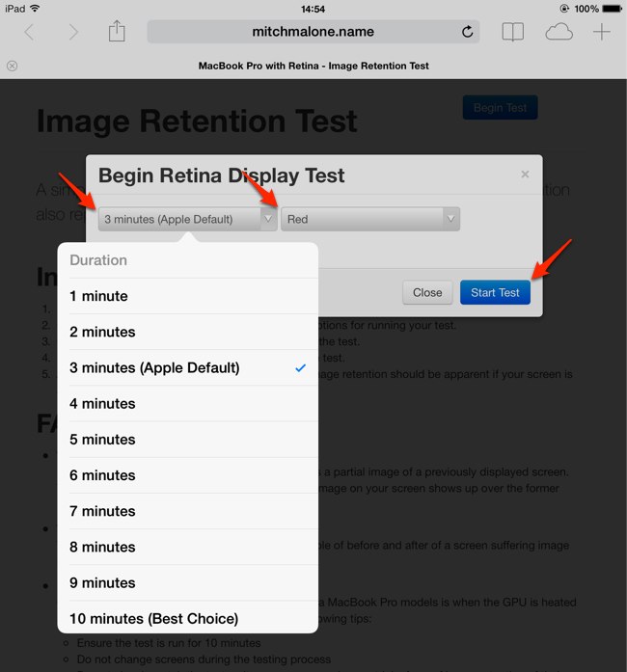Close the MacBook Pro Retina tab
Image resolution: width=627 pixels, height=672 pixels.
12,66
